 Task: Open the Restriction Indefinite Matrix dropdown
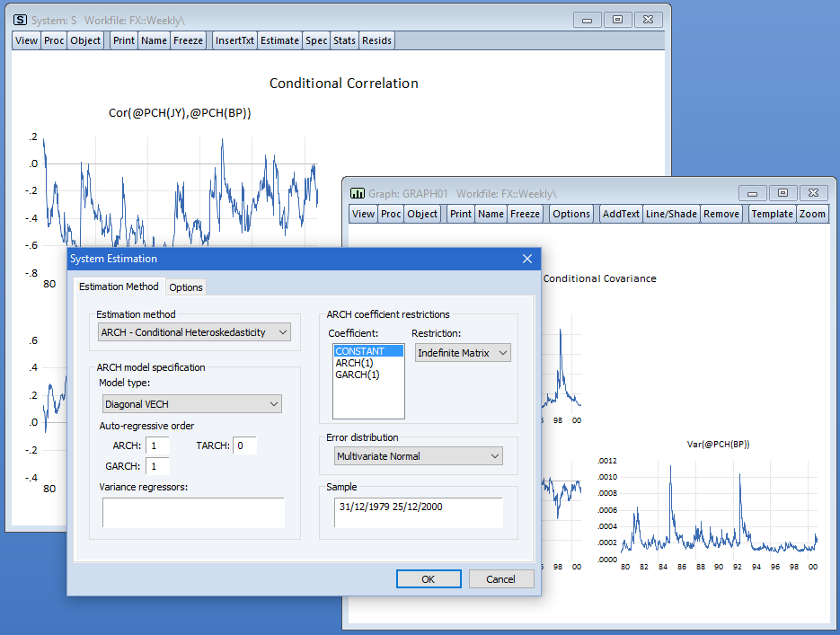click(463, 353)
